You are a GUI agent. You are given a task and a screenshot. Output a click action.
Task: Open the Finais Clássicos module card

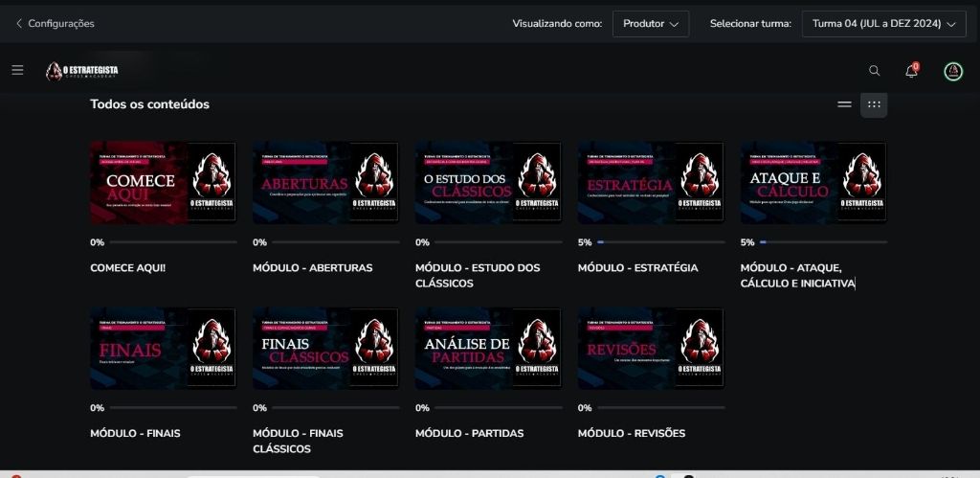click(x=325, y=348)
